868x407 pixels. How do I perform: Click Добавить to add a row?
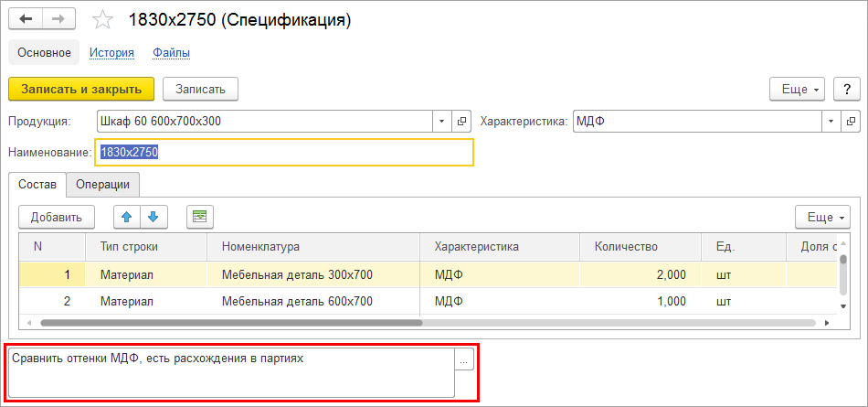pyautogui.click(x=57, y=218)
